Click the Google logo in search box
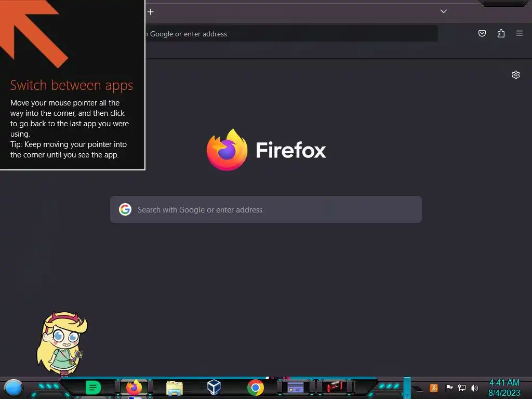Viewport: 532px width, 399px height. 125,209
